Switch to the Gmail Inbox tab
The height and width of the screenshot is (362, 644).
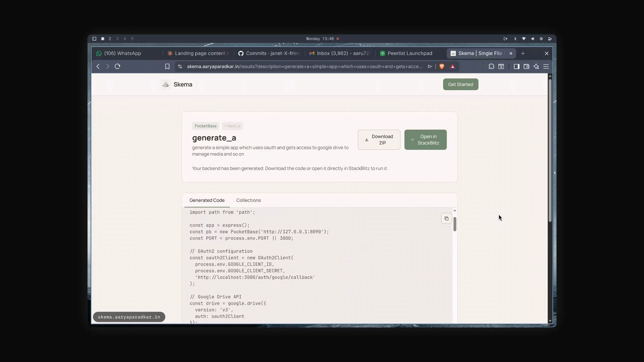[x=341, y=53]
